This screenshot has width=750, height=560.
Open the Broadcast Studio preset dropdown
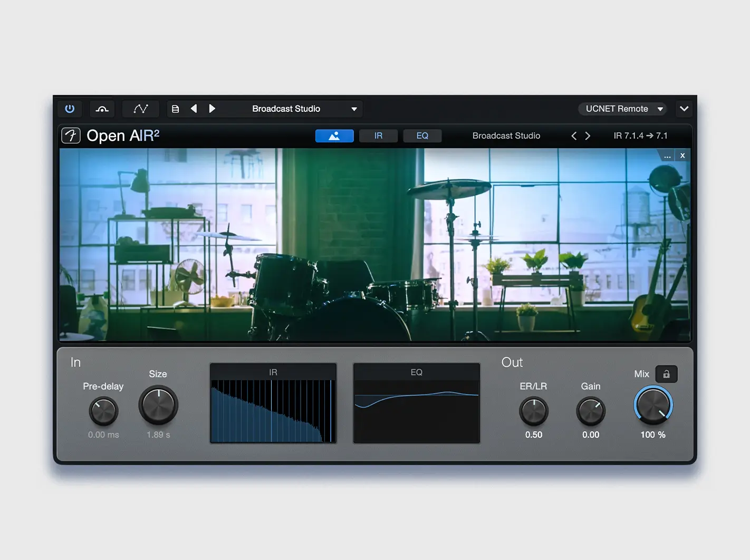pos(304,109)
